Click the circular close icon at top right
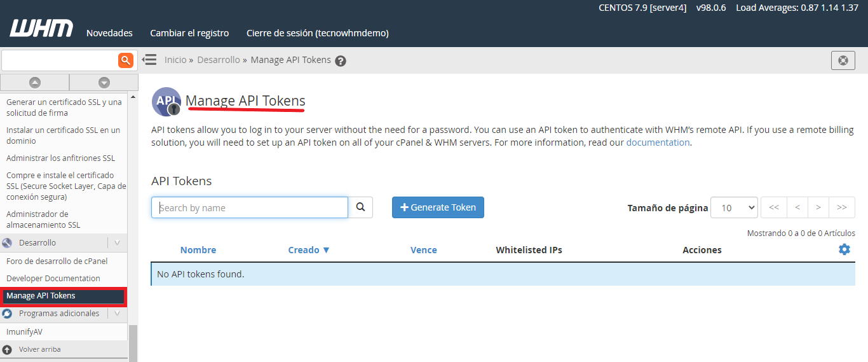The width and height of the screenshot is (868, 362). tap(843, 60)
